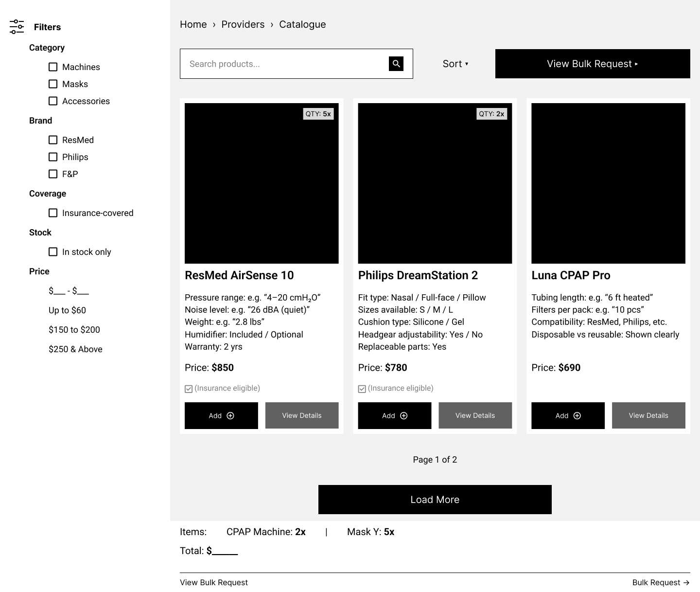
Task: Click the footer View Bulk Request link
Action: pos(214,582)
